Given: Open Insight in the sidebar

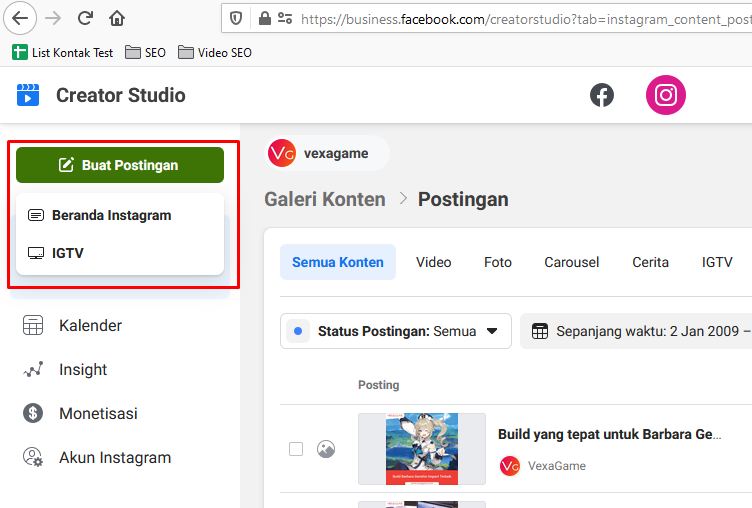Looking at the screenshot, I should [x=82, y=369].
